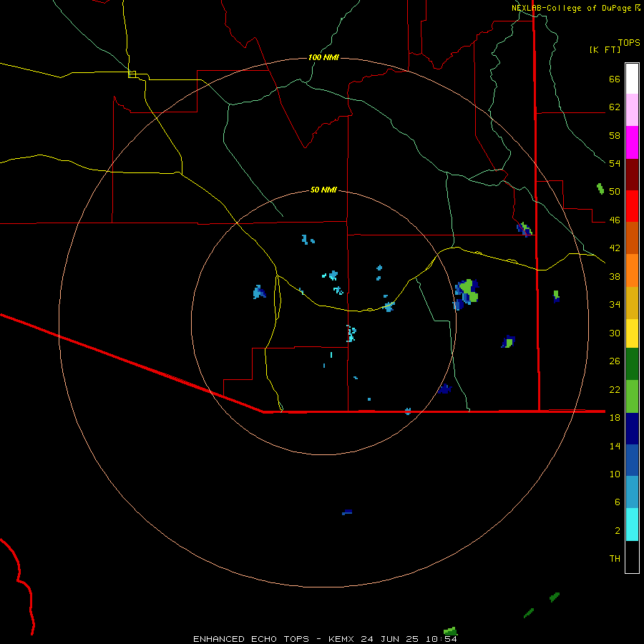644x644 pixels.
Task: Click the '30' legend value
Action: click(615, 333)
